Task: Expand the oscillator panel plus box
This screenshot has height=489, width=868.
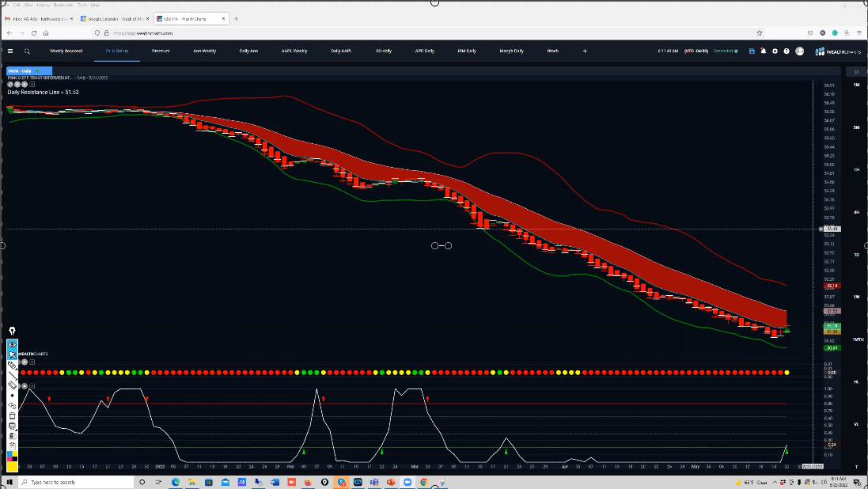Action: pyautogui.click(x=32, y=386)
